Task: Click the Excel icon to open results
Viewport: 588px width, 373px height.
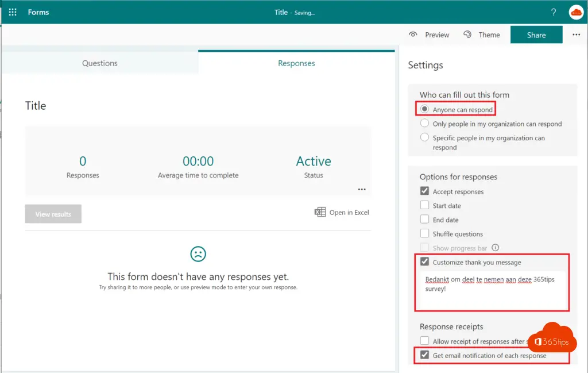Action: (320, 212)
